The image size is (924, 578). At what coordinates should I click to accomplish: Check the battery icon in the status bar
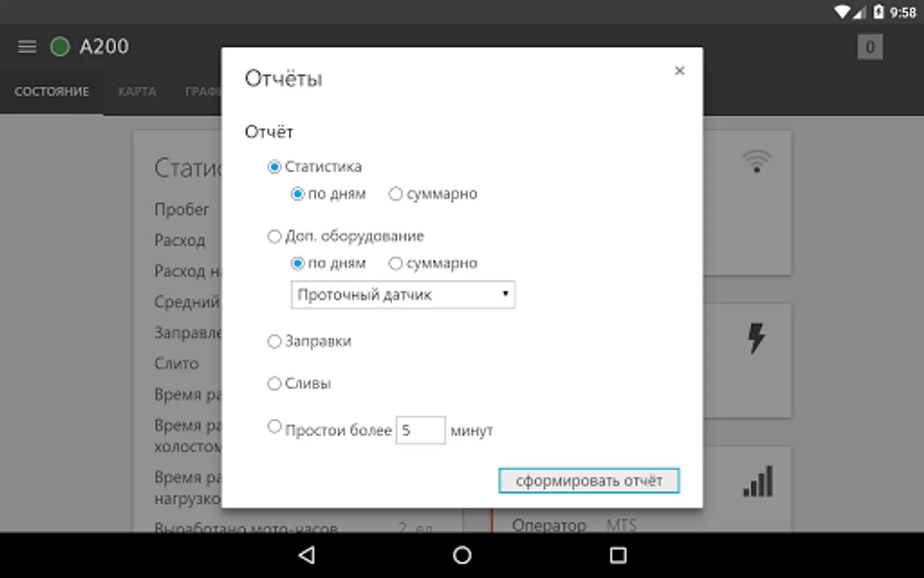[878, 12]
